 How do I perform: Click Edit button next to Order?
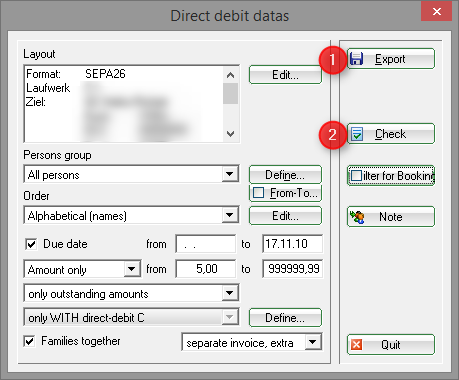click(x=285, y=216)
